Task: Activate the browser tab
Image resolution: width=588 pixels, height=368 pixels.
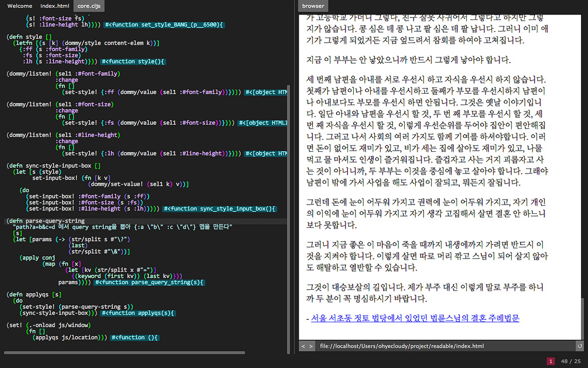Action: [313, 6]
